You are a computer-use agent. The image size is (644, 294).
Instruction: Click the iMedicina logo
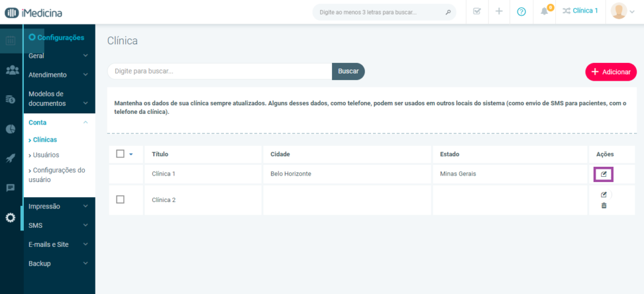coord(33,13)
